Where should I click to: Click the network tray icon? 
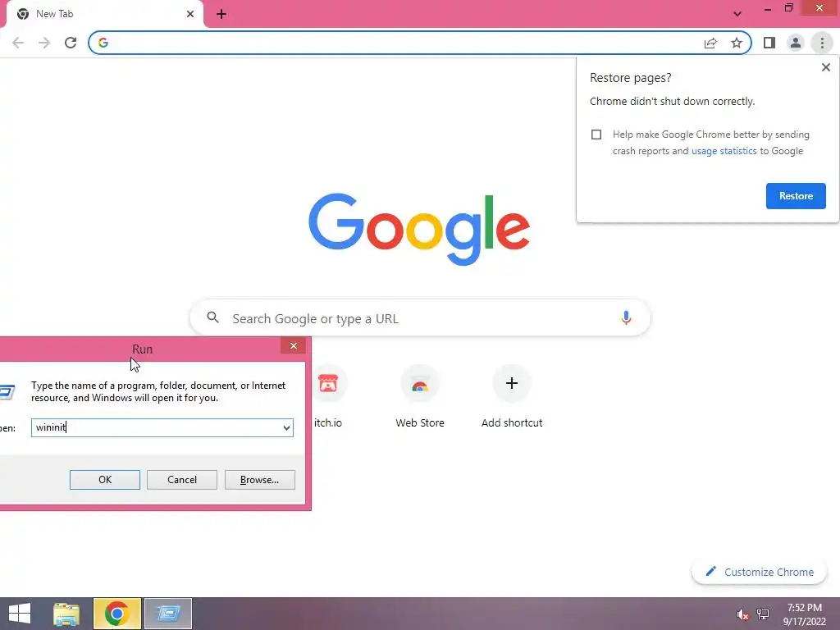click(763, 614)
